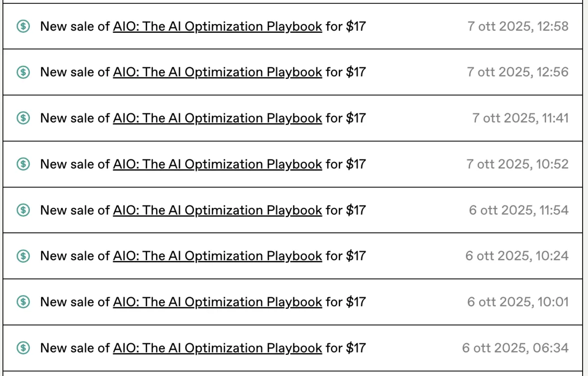The height and width of the screenshot is (376, 588).
Task: Open Playbook link in the 06:34 sale row
Action: click(218, 348)
